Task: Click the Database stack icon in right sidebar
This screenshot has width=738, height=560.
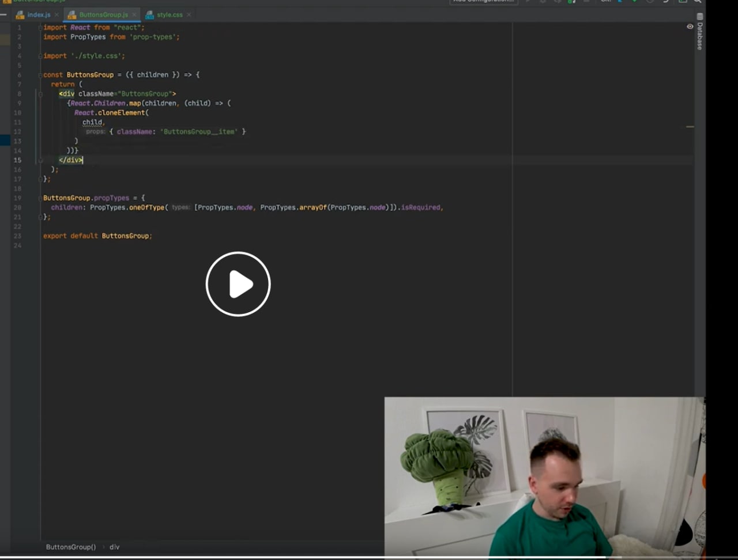Action: [700, 17]
